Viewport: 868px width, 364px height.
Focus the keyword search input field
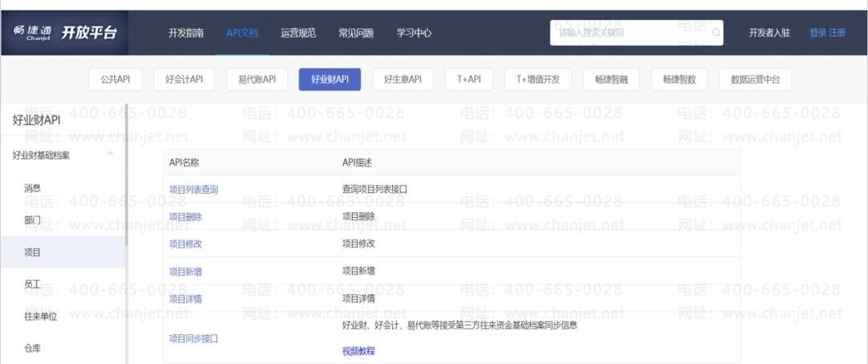[636, 33]
